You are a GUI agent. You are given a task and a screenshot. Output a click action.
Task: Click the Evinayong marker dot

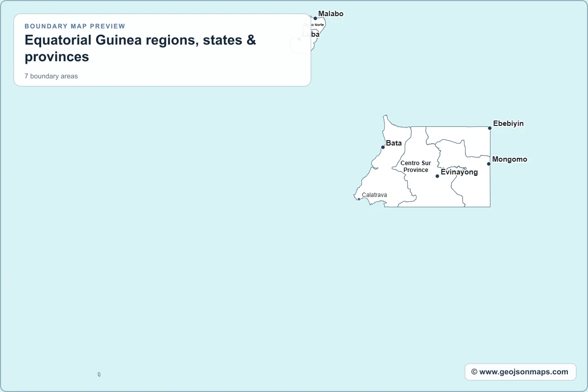click(437, 176)
